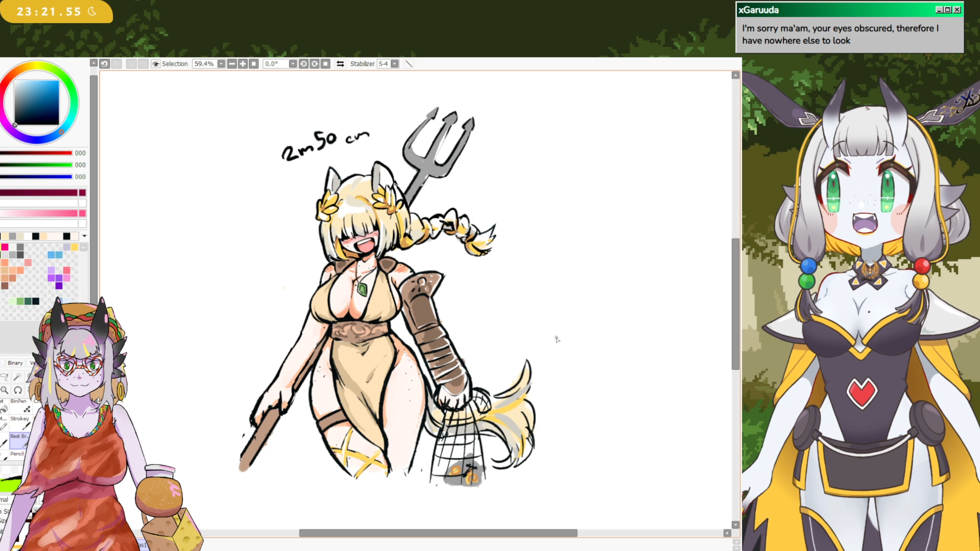Click the Undo arrow in toolbar

click(x=105, y=64)
